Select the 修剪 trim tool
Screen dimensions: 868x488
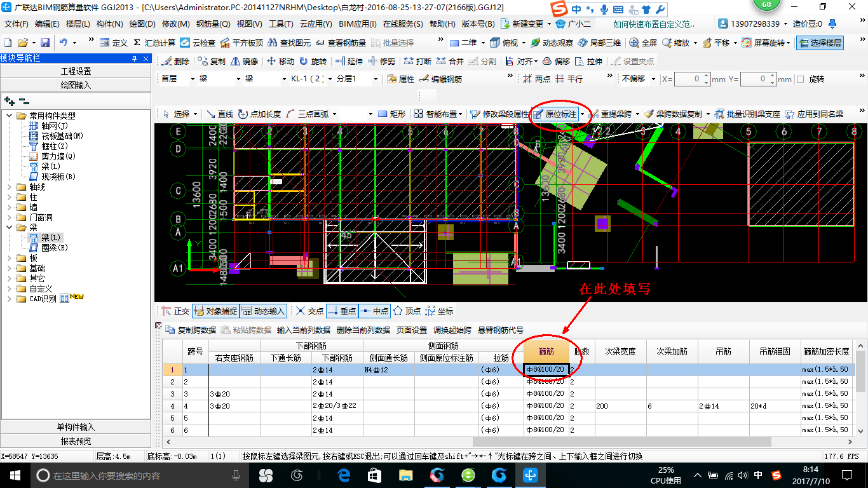click(382, 61)
